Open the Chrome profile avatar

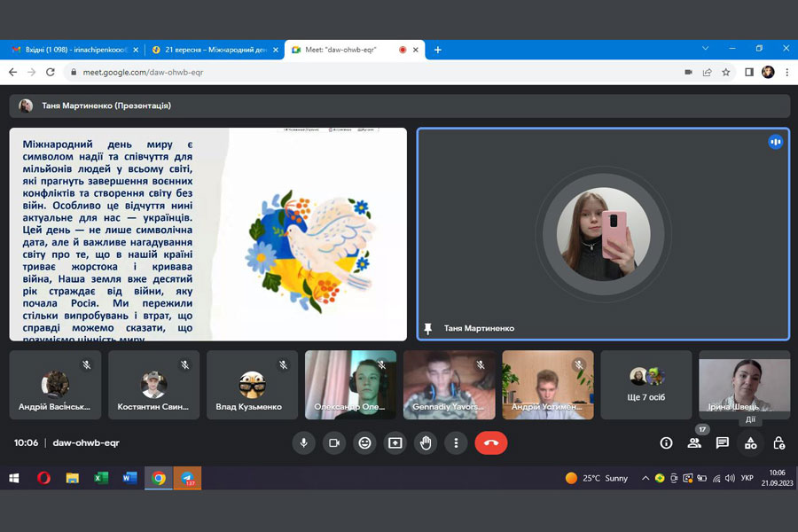768,73
